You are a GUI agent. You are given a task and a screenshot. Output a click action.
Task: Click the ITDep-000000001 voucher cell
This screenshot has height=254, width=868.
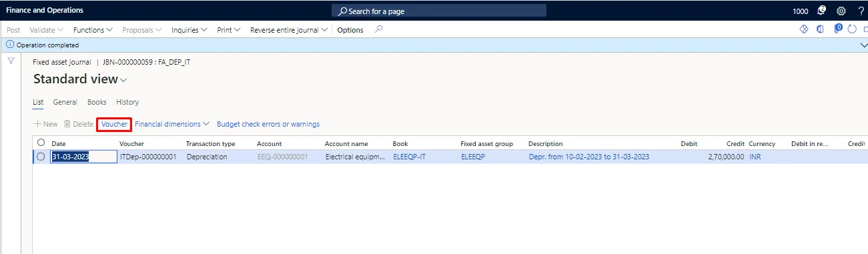tap(149, 157)
